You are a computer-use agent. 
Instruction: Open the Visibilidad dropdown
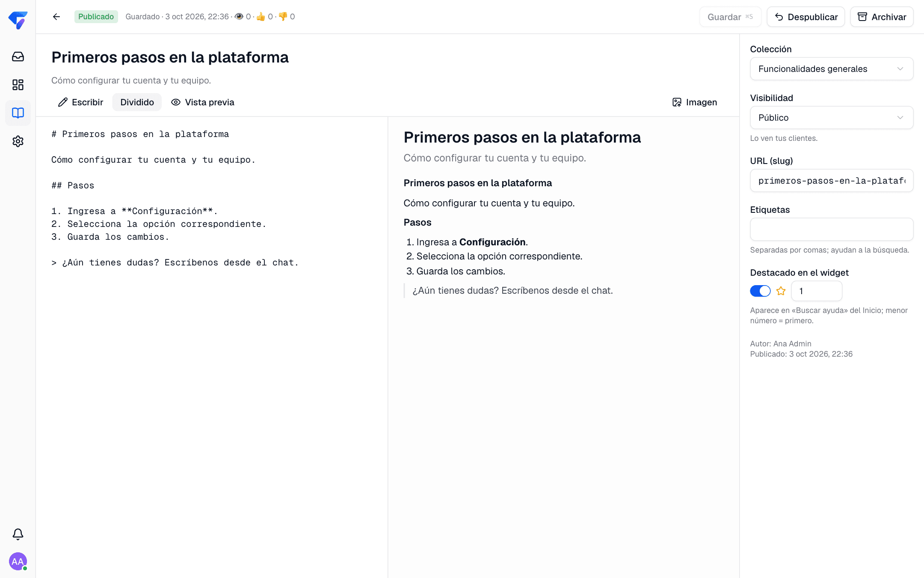pyautogui.click(x=832, y=118)
